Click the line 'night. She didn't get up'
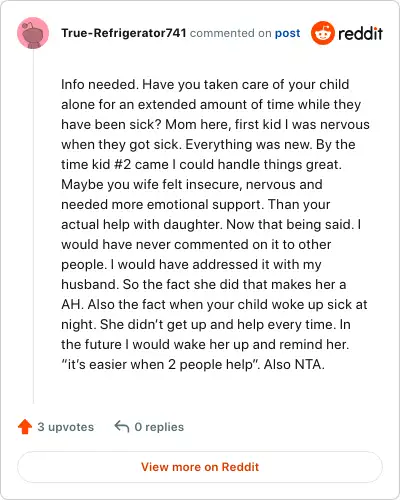This screenshot has width=400, height=500. (x=206, y=324)
